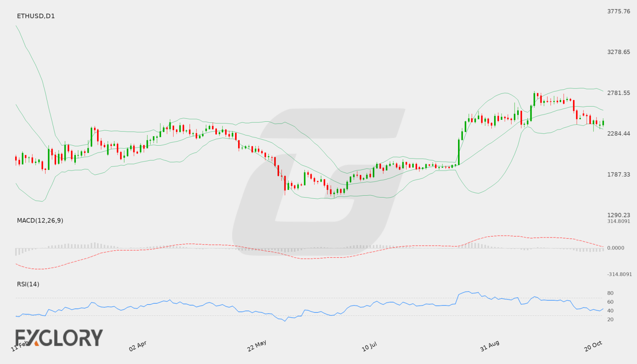637x364 pixels.
Task: Click the 02 Apr date label
Action: 138,346
